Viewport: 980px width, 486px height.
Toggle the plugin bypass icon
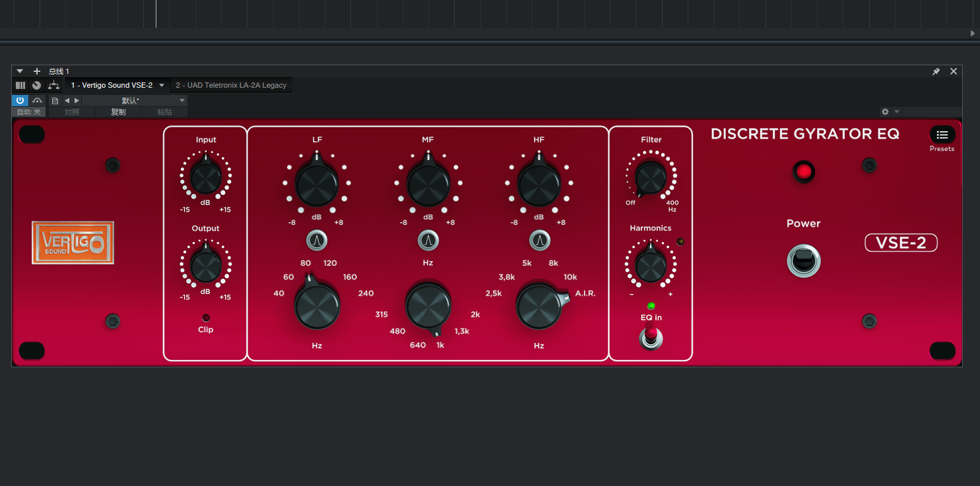(x=38, y=100)
